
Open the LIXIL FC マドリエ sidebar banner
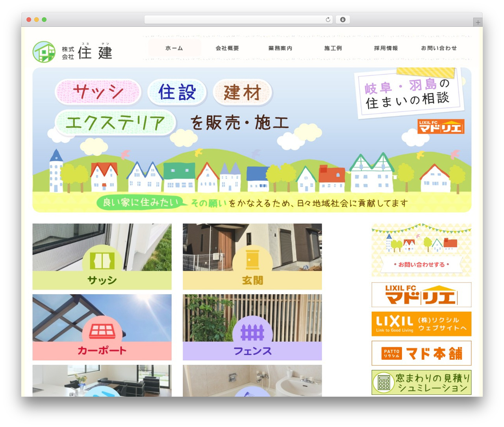421,295
